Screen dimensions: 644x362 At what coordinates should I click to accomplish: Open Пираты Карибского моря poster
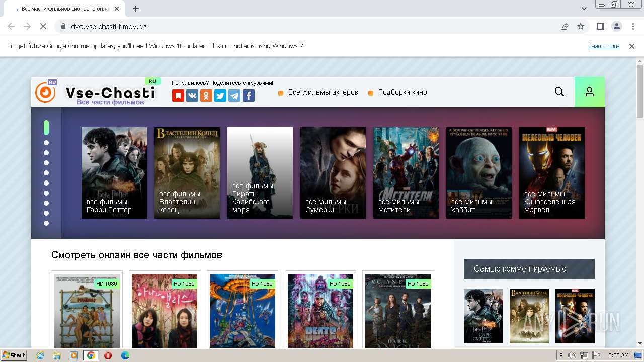pos(260,173)
